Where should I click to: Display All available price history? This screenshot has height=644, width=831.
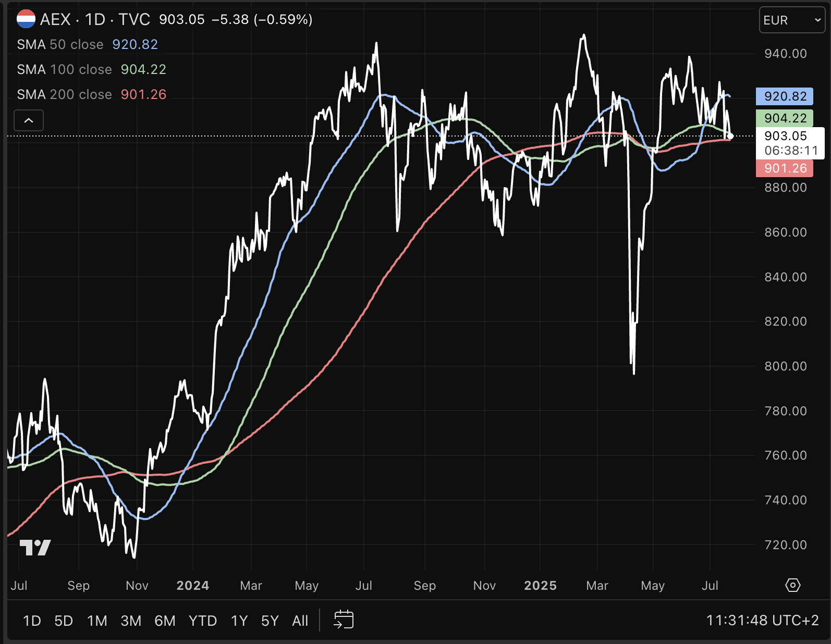tap(300, 621)
